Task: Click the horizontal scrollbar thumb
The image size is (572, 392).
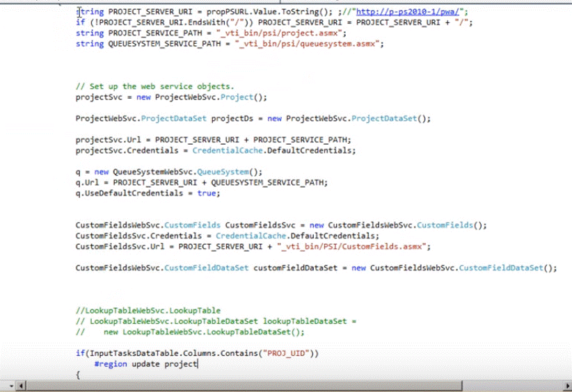Action: [x=244, y=386]
